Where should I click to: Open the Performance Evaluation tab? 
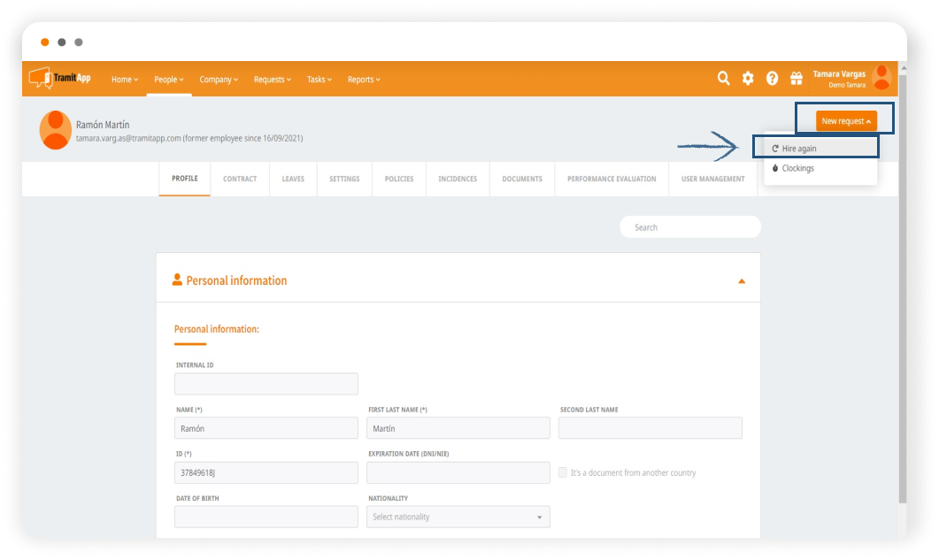(612, 179)
